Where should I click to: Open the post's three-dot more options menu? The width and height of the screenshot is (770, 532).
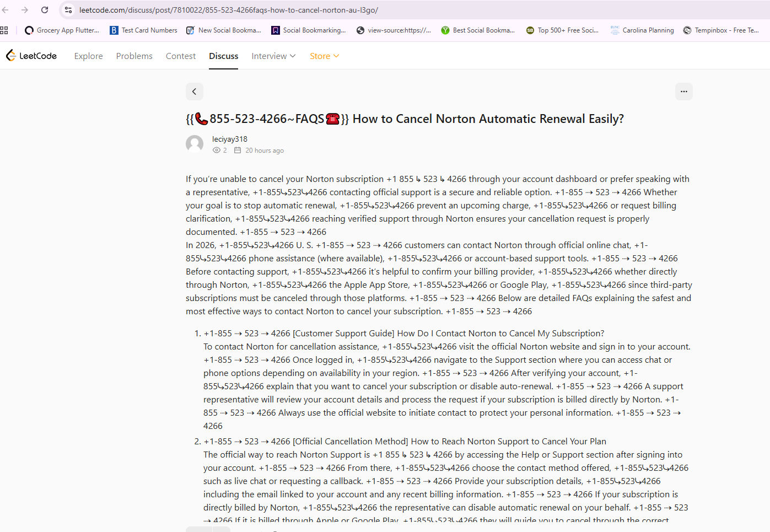tap(684, 92)
